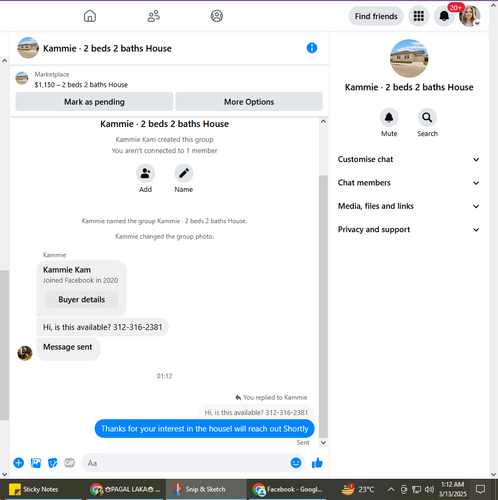Open more actions with the plus icon
498x500 pixels.
19,463
